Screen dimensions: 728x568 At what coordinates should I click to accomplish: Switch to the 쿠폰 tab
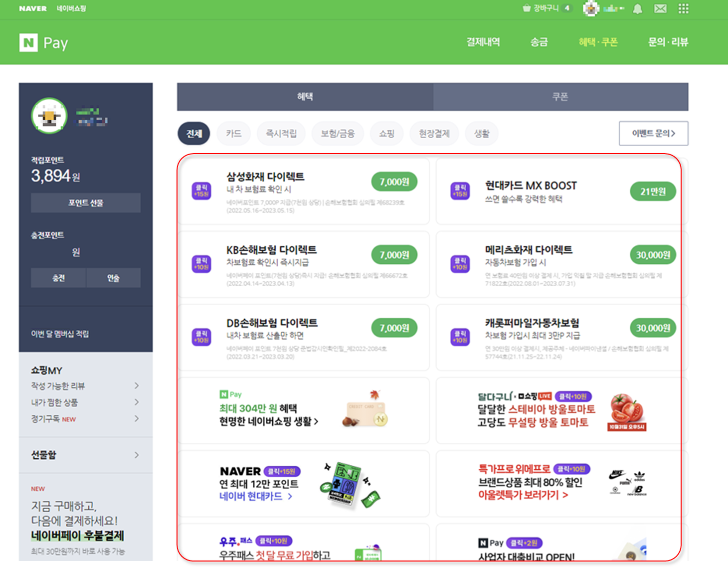tap(560, 97)
